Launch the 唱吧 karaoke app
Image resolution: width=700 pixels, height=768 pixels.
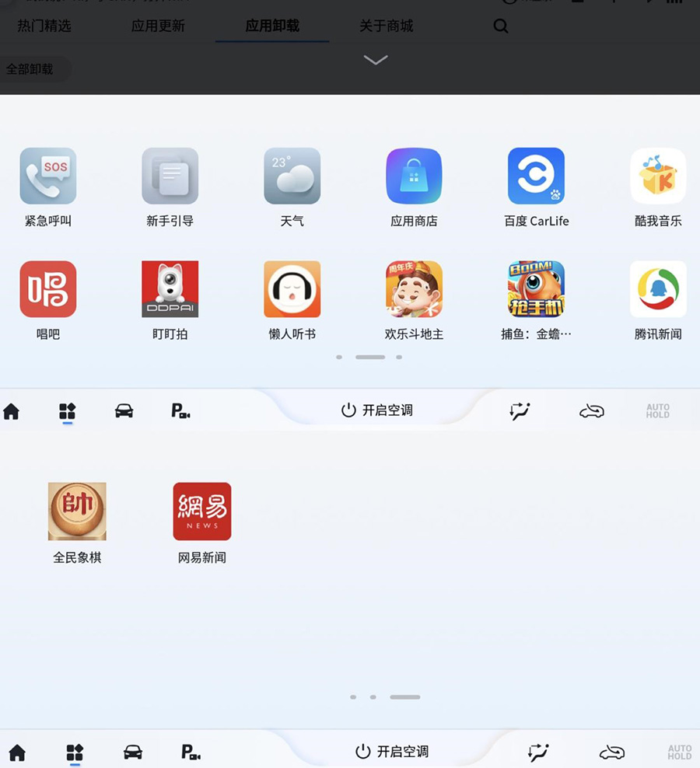[48, 289]
